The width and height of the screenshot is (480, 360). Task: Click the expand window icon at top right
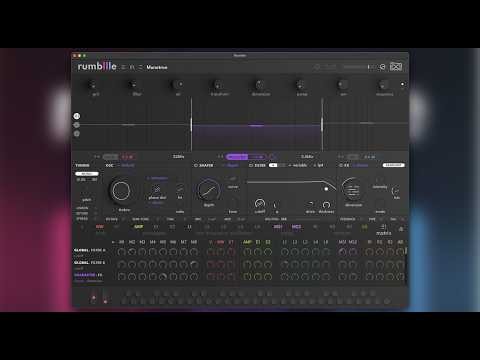pos(396,67)
